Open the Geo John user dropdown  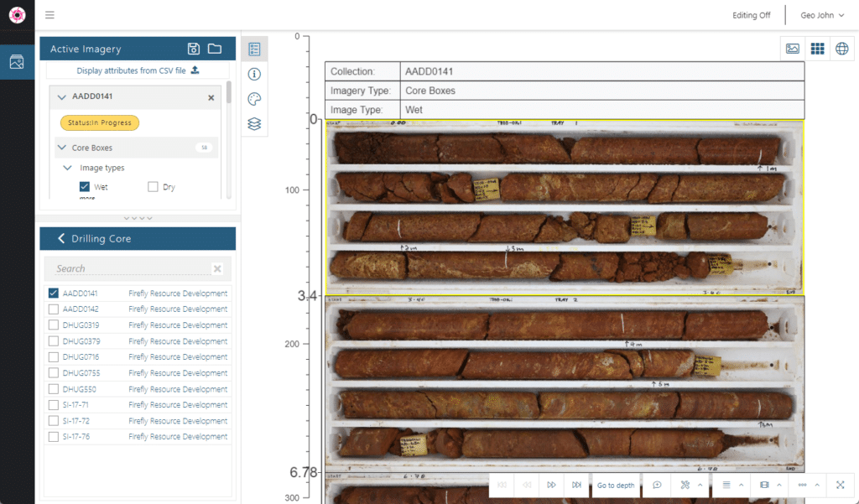(822, 15)
